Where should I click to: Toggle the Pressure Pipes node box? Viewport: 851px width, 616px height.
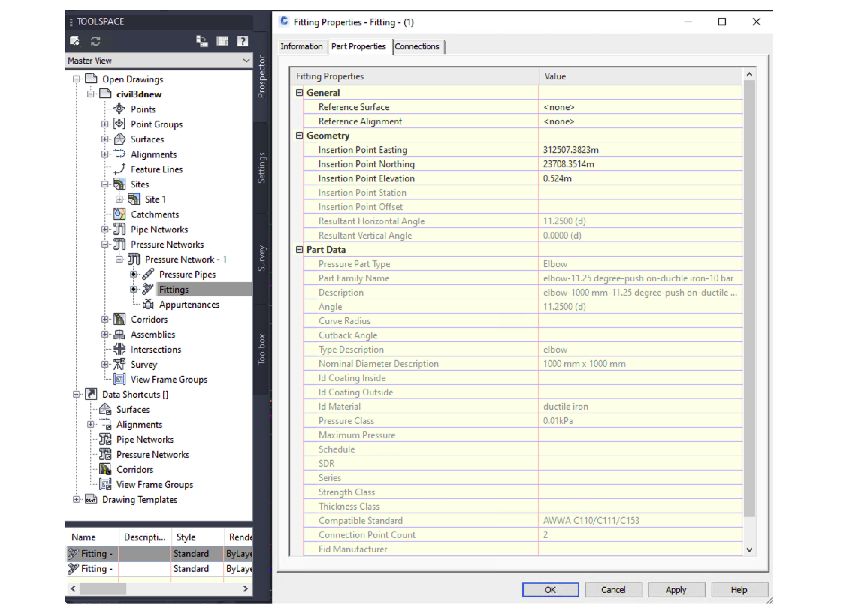tap(133, 274)
